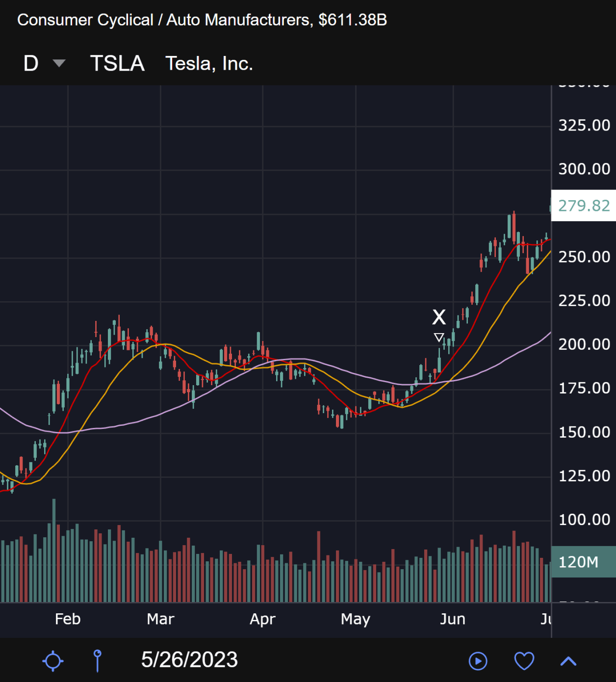616x682 pixels.
Task: Click the 5/26/2023 date label
Action: [189, 660]
